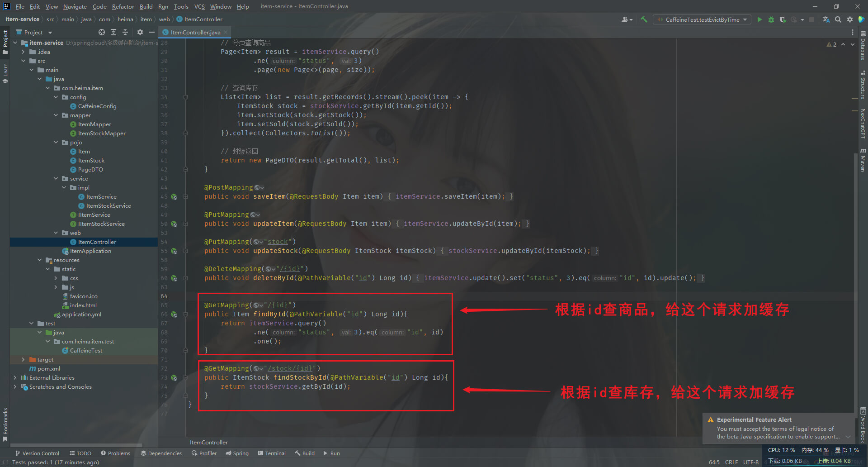Viewport: 868px width, 467px height.
Task: Click project tree horizontal scrollbar
Action: [x=76, y=445]
